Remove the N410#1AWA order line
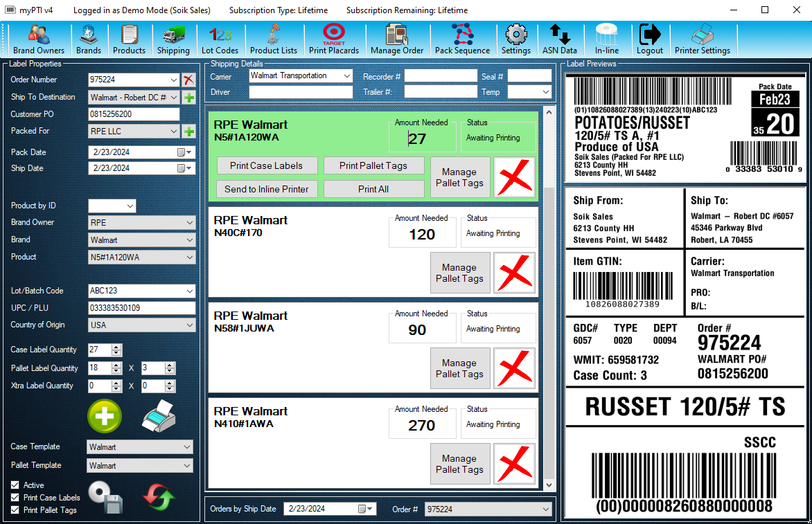This screenshot has width=812, height=524. pyautogui.click(x=514, y=464)
